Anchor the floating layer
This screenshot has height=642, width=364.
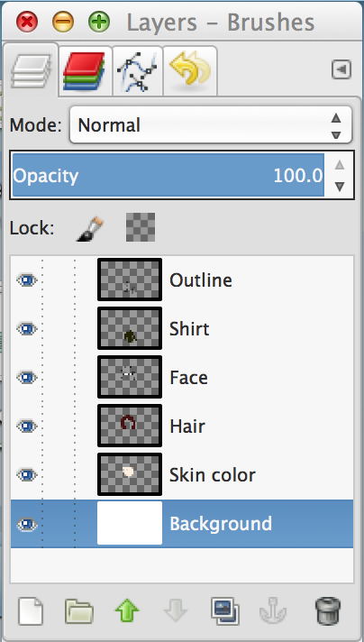pos(273,611)
